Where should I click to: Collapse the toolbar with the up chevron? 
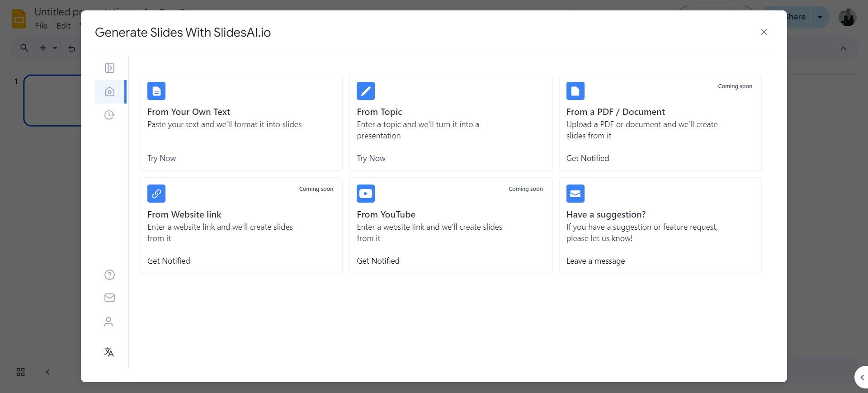point(843,48)
